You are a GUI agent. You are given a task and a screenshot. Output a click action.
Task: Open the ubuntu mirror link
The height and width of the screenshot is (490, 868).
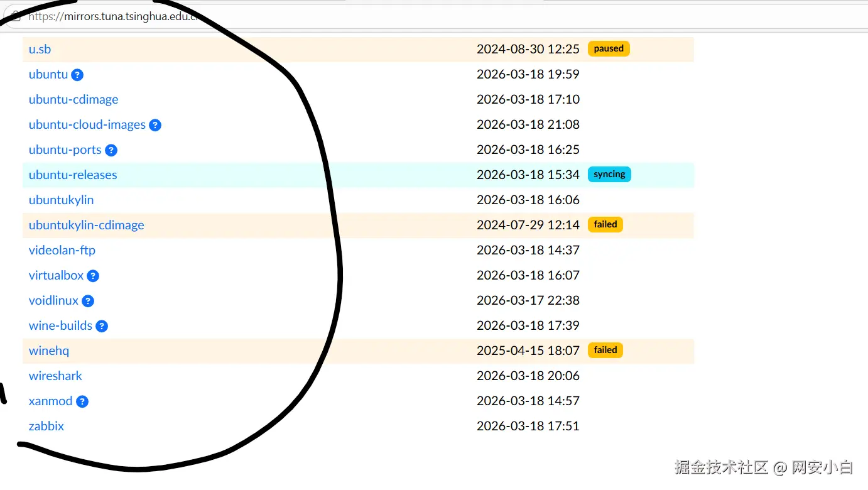[48, 74]
